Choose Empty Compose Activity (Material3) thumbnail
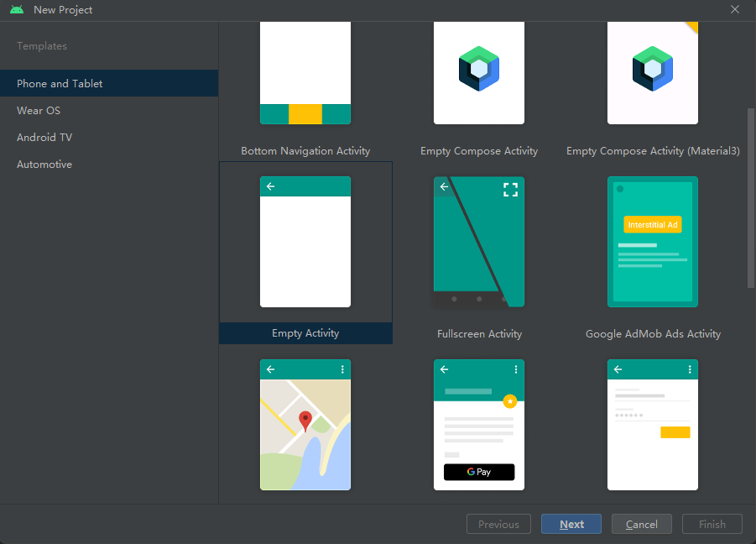The height and width of the screenshot is (544, 756). coord(652,73)
